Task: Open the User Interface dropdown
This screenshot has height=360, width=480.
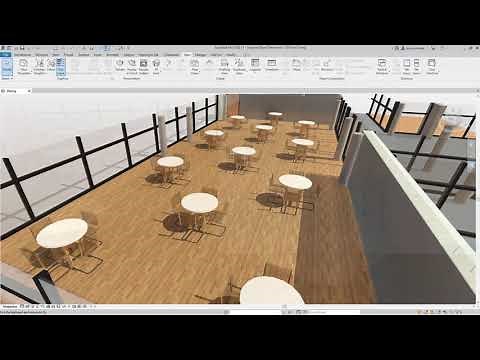Action: pos(432,66)
